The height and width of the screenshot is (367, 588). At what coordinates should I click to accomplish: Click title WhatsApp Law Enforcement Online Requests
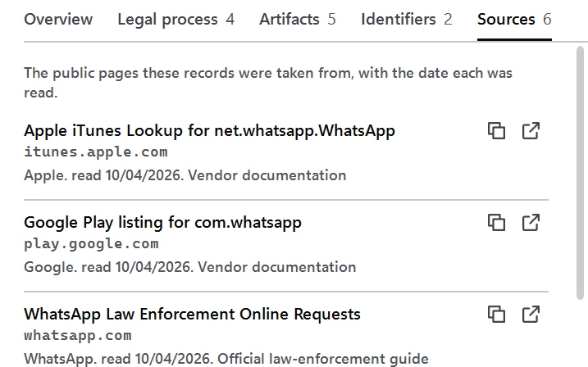[x=192, y=315]
